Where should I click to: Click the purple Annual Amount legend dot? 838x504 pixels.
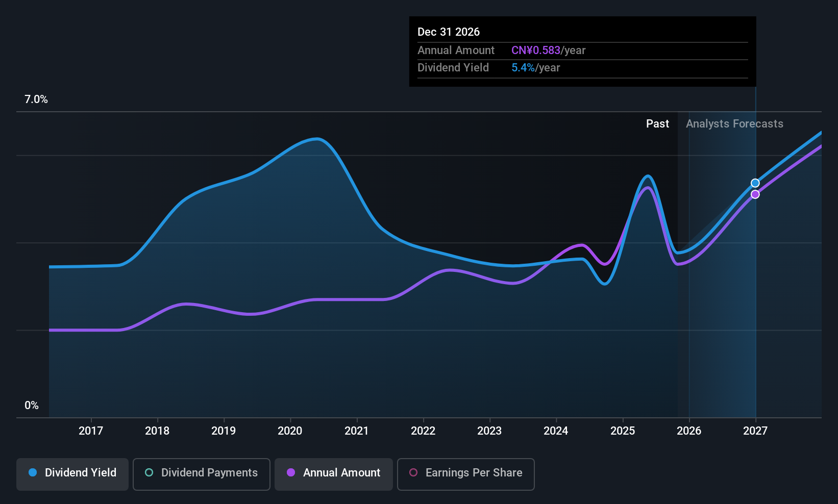click(290, 473)
